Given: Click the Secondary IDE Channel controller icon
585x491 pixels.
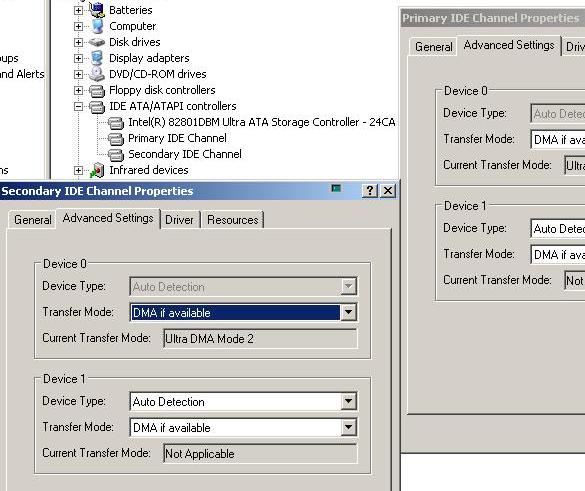Looking at the screenshot, I should tap(116, 154).
